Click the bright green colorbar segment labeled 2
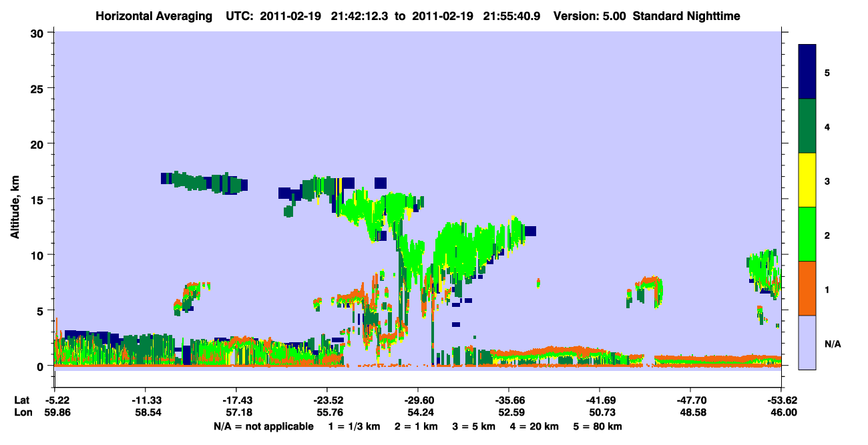Viewport: 868px width, 445px height. click(x=807, y=234)
